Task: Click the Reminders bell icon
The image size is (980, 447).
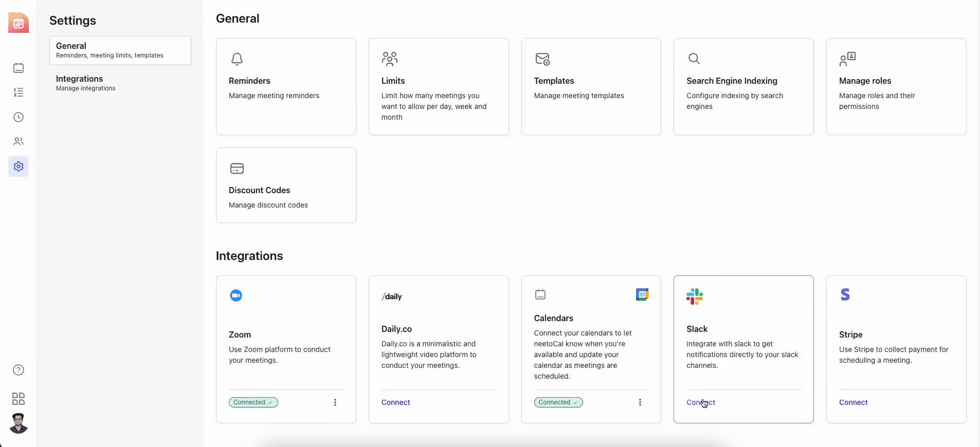Action: (x=237, y=59)
